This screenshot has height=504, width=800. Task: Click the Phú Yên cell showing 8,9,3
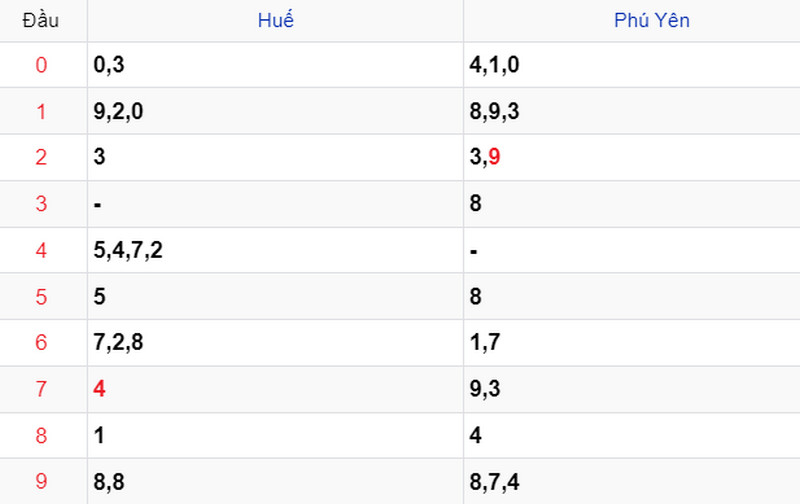click(x=632, y=111)
